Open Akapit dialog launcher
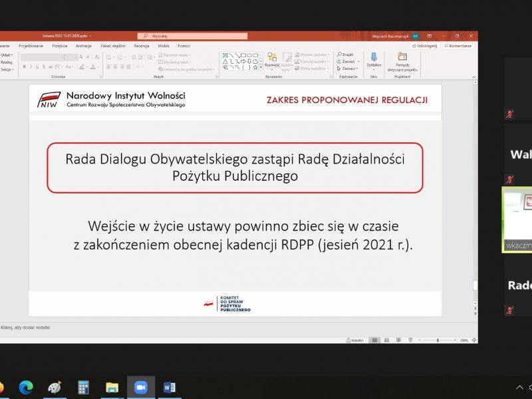 (217, 77)
